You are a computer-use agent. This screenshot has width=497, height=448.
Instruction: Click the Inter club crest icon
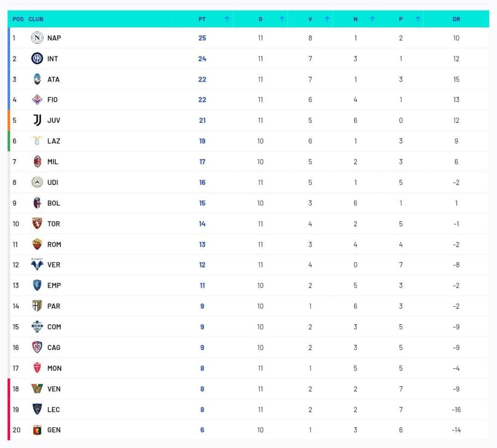(37, 58)
